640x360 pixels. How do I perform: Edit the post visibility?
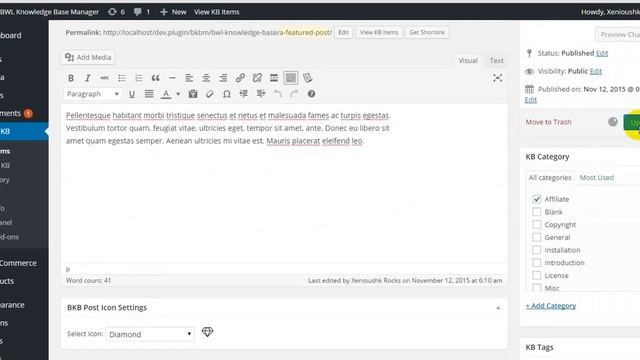pyautogui.click(x=596, y=71)
